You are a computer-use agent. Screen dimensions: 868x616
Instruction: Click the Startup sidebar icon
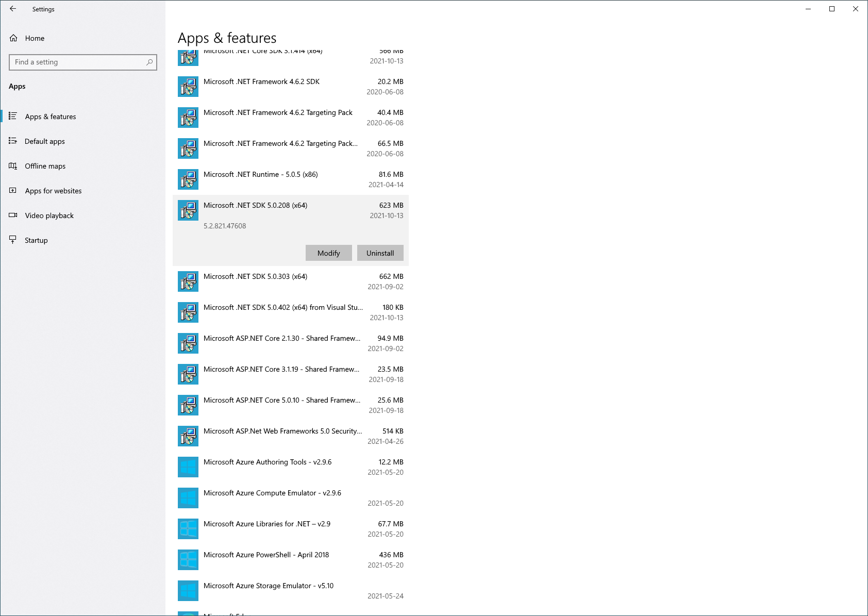(13, 240)
